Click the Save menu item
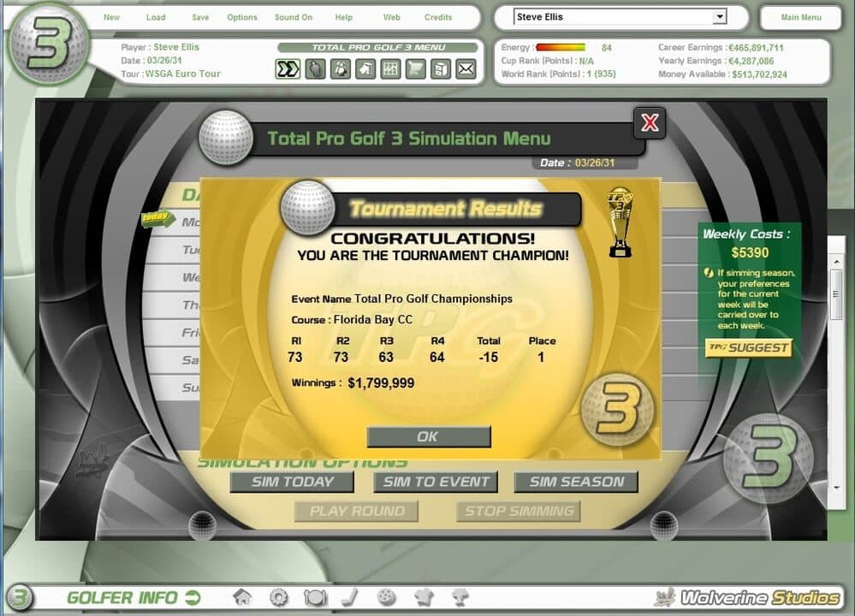 click(x=200, y=17)
